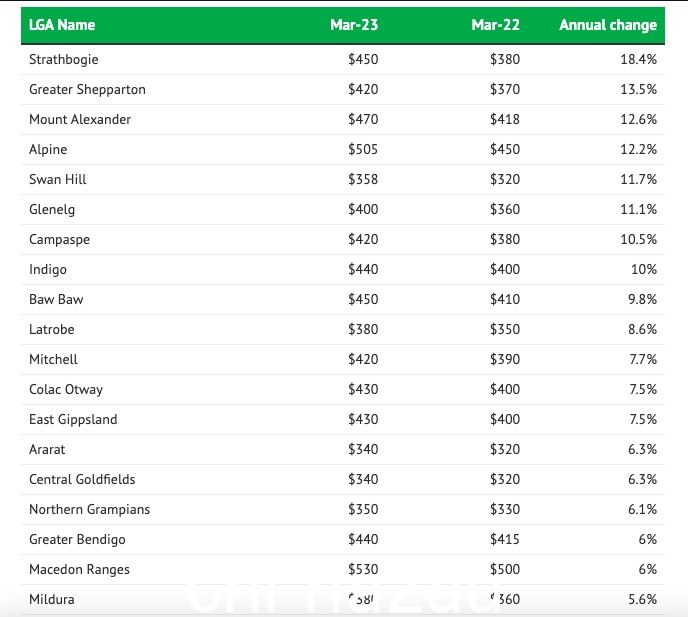The width and height of the screenshot is (688, 617).
Task: Click Mitchell's 7.7% annual change
Action: (643, 359)
